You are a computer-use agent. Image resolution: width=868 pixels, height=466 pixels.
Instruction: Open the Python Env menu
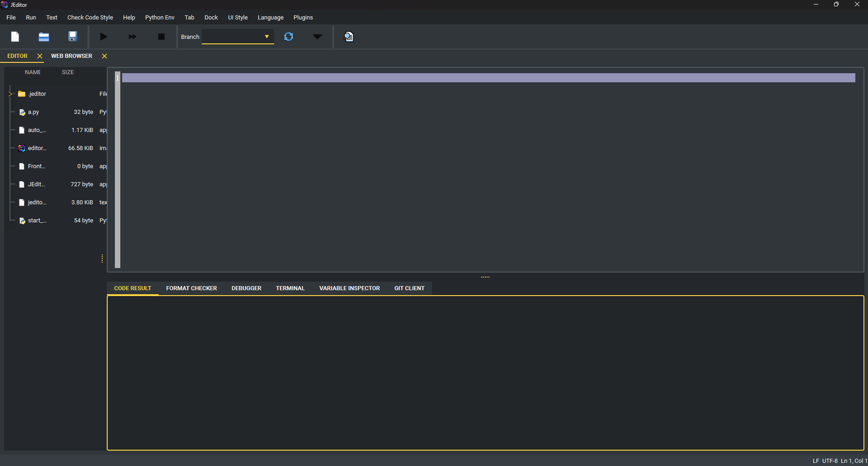160,18
